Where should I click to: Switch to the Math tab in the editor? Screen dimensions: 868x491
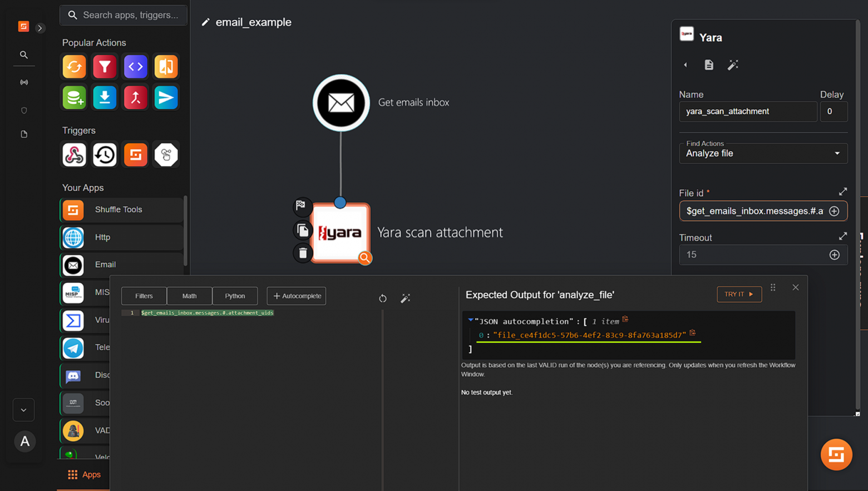189,296
